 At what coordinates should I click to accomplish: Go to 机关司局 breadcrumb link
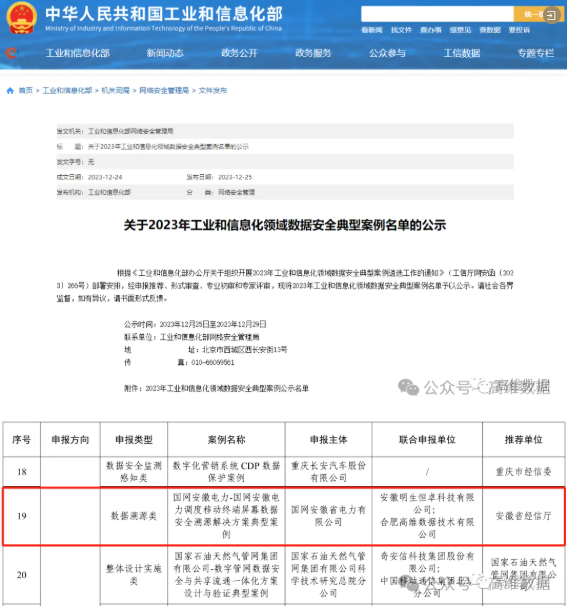coord(115,91)
